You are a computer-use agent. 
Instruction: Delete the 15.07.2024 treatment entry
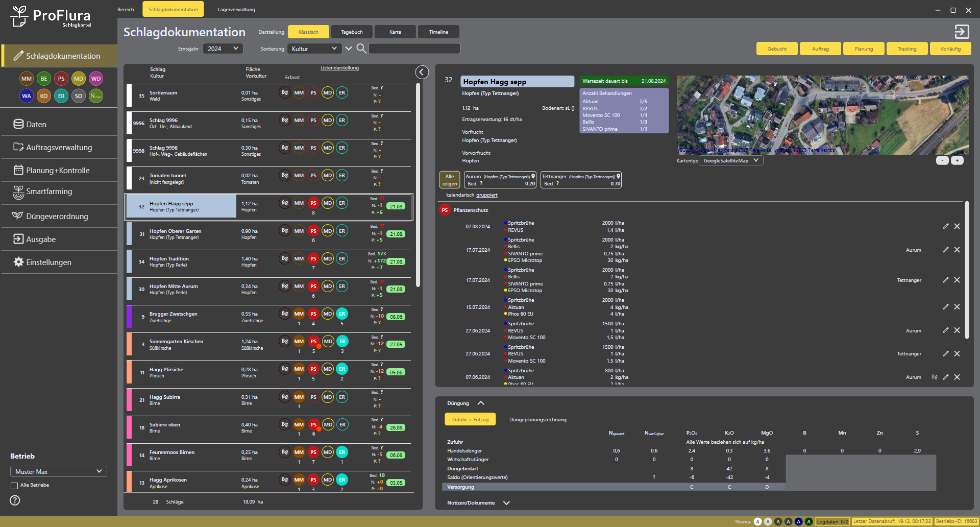pos(957,307)
